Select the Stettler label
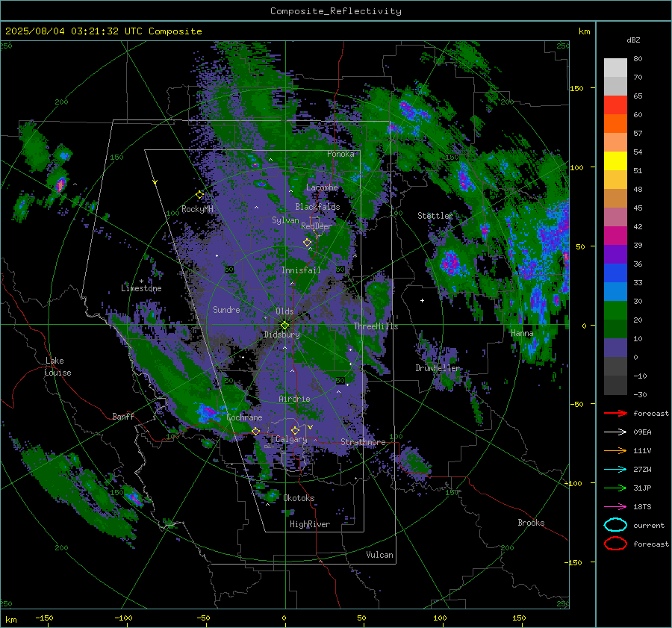The image size is (672, 628). coord(435,216)
